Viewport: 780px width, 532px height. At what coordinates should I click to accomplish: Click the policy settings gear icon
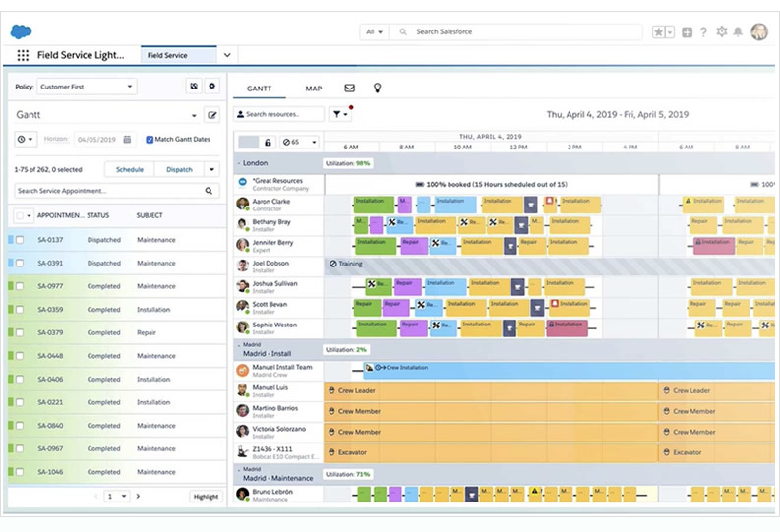click(211, 86)
